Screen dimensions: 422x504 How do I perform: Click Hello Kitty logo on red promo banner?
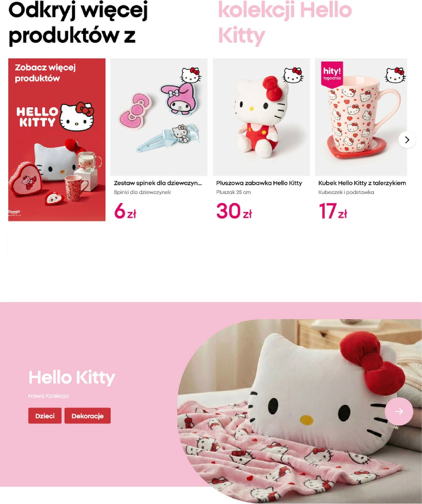(x=55, y=116)
